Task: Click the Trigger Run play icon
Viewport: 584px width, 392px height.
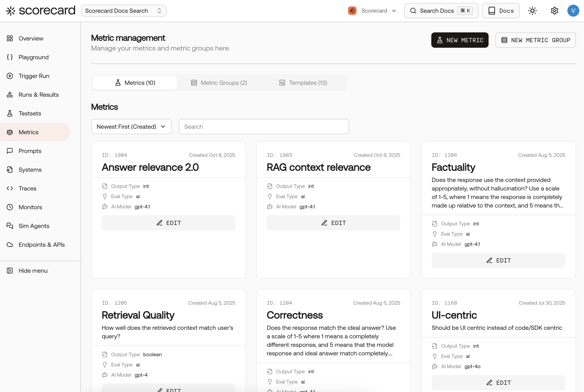Action: pyautogui.click(x=10, y=76)
